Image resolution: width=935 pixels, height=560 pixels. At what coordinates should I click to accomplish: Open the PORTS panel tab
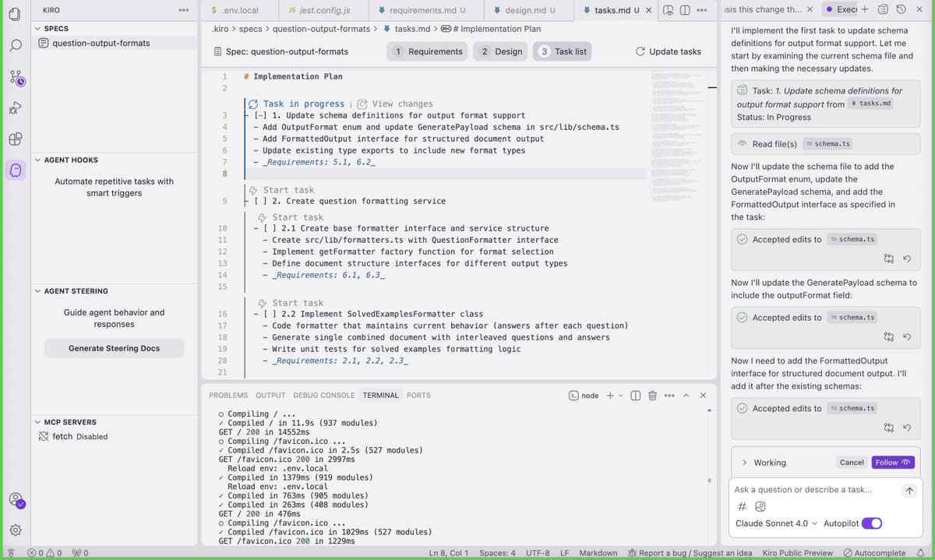(418, 396)
